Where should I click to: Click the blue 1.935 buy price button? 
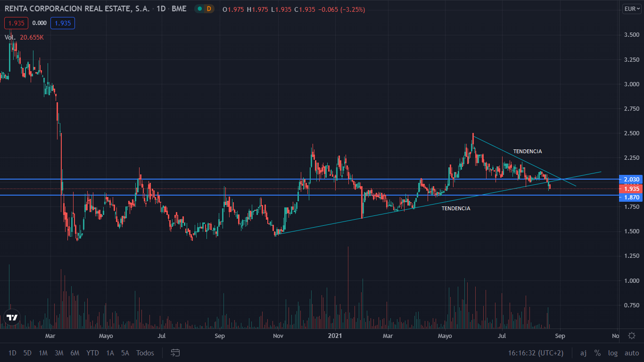tap(63, 23)
